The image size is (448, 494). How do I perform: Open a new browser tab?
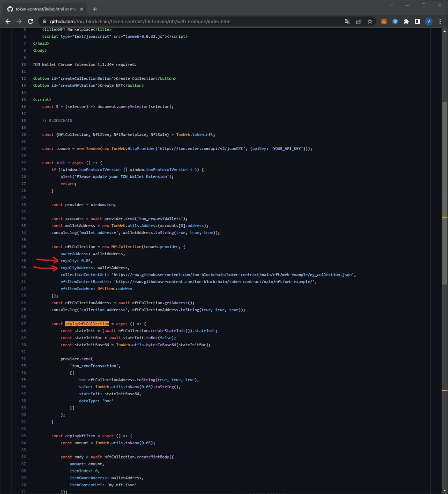click(x=95, y=9)
